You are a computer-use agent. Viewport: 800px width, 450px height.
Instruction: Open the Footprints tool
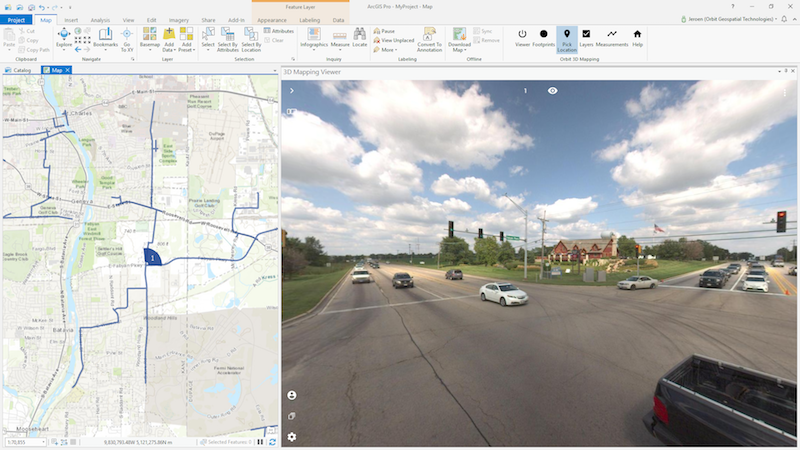pos(544,36)
